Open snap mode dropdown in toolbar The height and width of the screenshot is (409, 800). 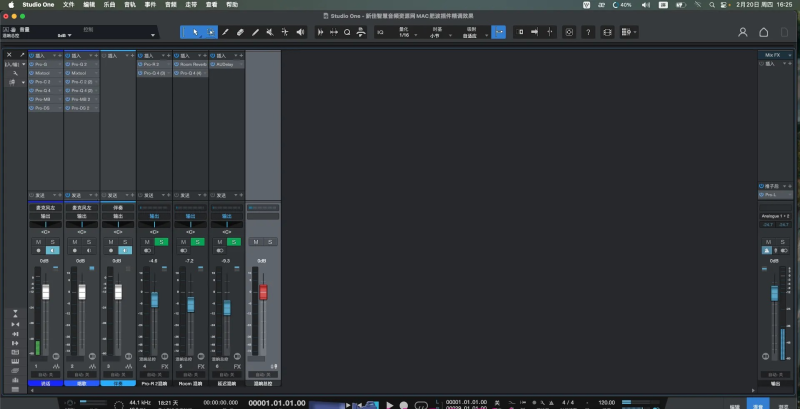click(486, 35)
